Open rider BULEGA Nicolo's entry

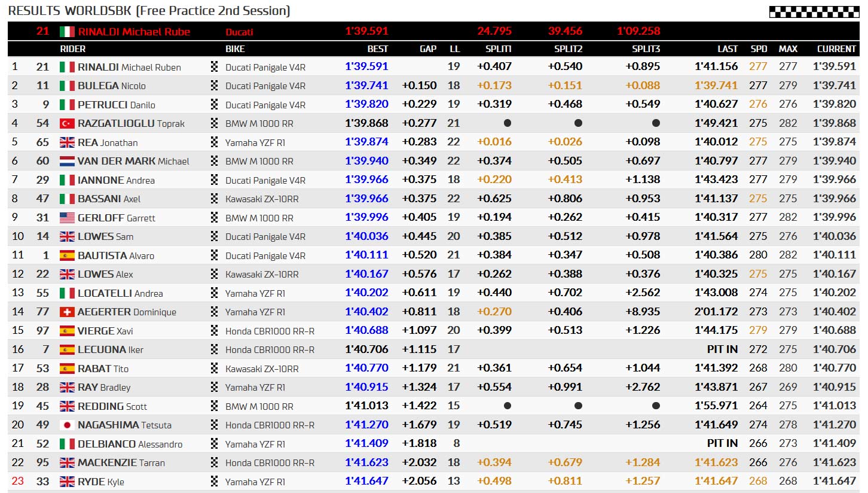[112, 86]
